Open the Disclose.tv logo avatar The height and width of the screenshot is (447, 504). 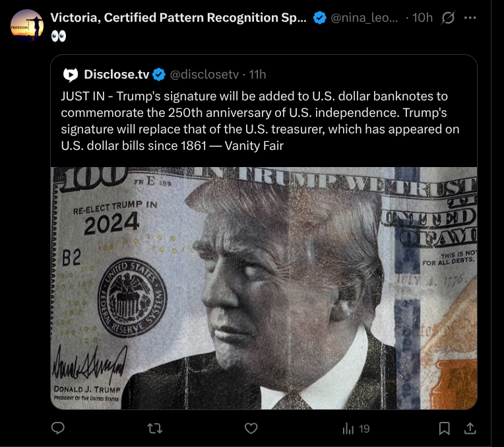point(71,75)
